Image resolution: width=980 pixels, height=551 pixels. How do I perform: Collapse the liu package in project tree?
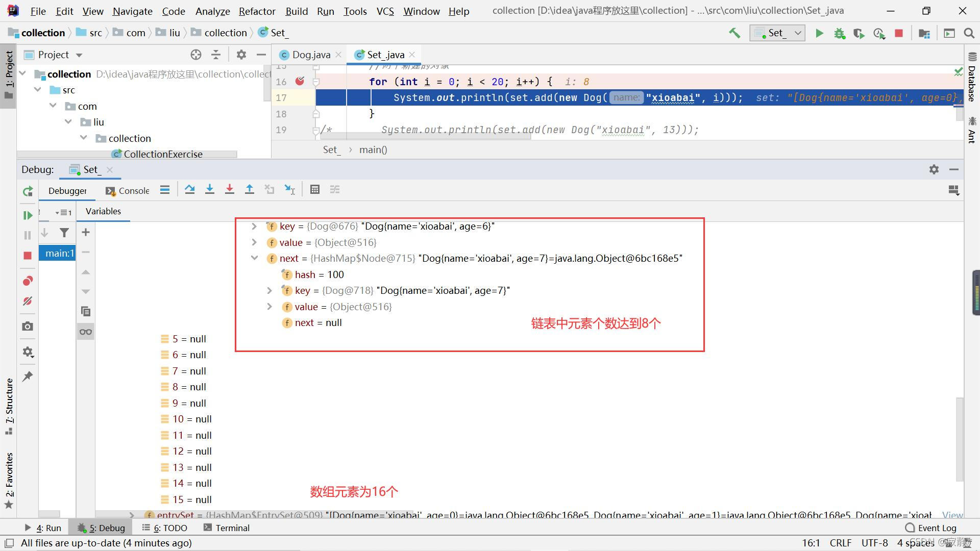coord(68,121)
